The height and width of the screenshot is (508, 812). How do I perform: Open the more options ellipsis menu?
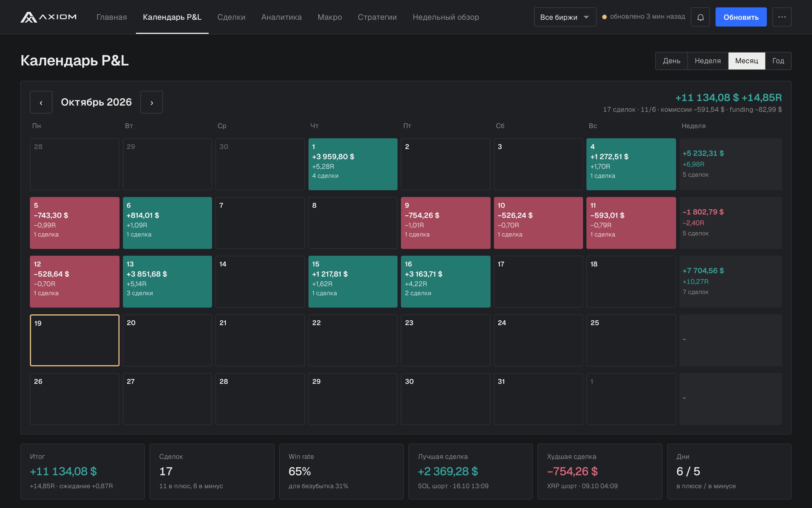782,17
